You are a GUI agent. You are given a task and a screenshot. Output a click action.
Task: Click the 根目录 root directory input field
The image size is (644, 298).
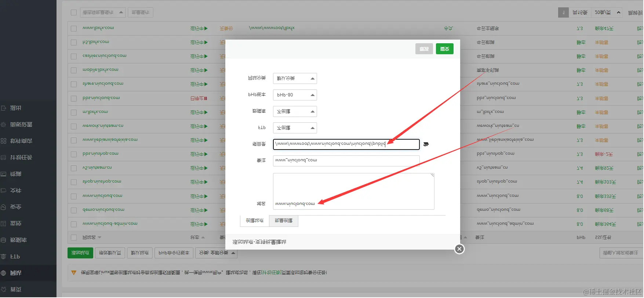(x=346, y=144)
